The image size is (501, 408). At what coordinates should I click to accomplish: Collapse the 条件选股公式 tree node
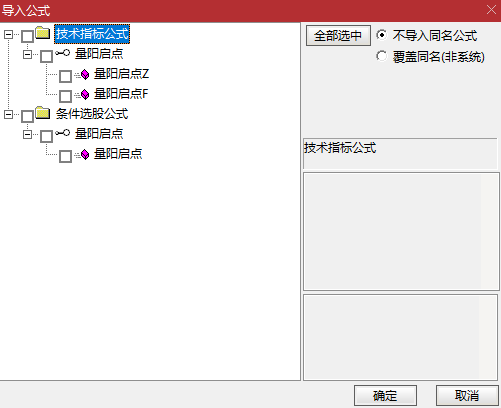8,114
